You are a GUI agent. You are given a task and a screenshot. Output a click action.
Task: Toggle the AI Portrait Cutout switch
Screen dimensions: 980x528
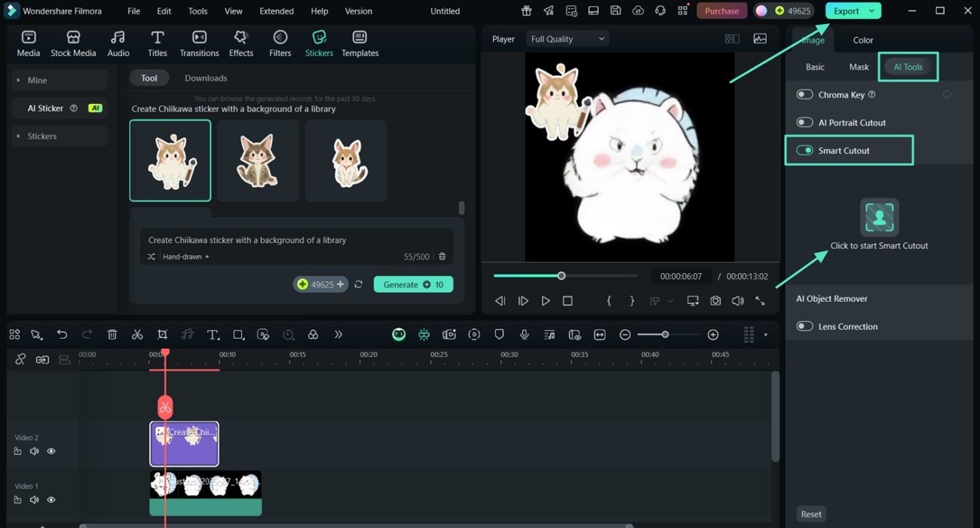click(x=805, y=122)
